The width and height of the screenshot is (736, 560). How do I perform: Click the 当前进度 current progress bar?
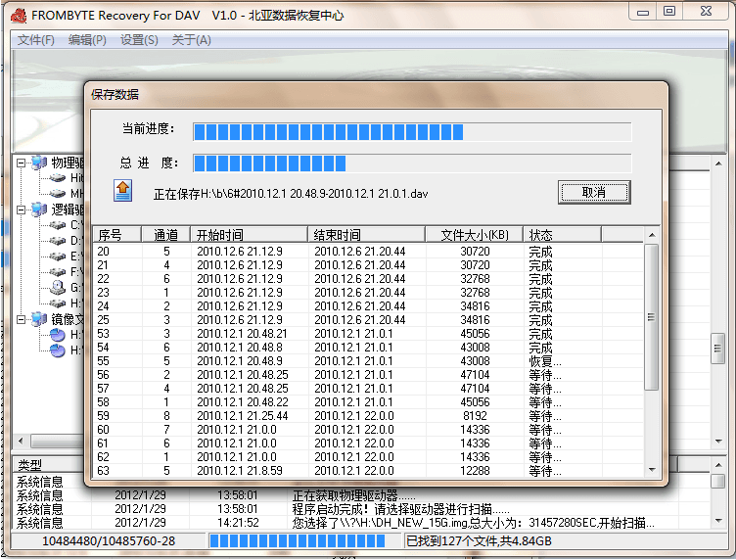411,132
